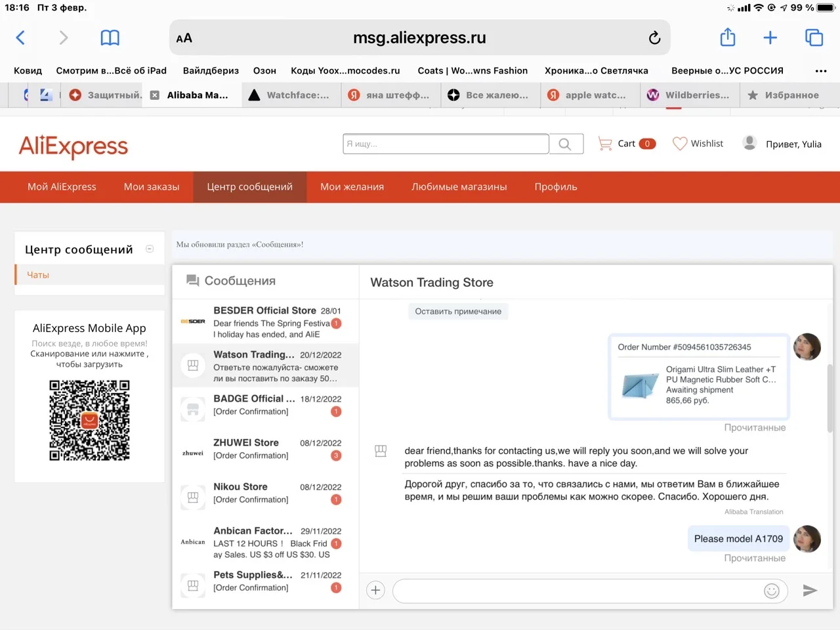Open the shopping cart icon
The height and width of the screenshot is (630, 840).
point(604,143)
